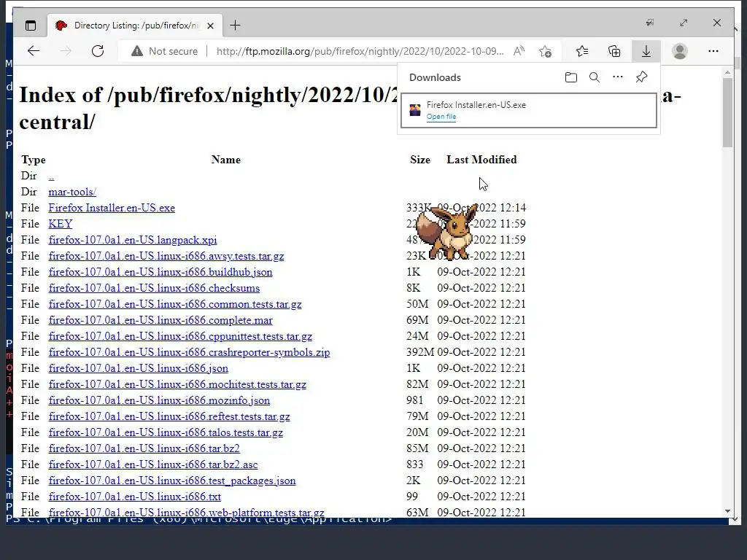Click the refresh page icon
The image size is (747, 560).
(x=98, y=51)
